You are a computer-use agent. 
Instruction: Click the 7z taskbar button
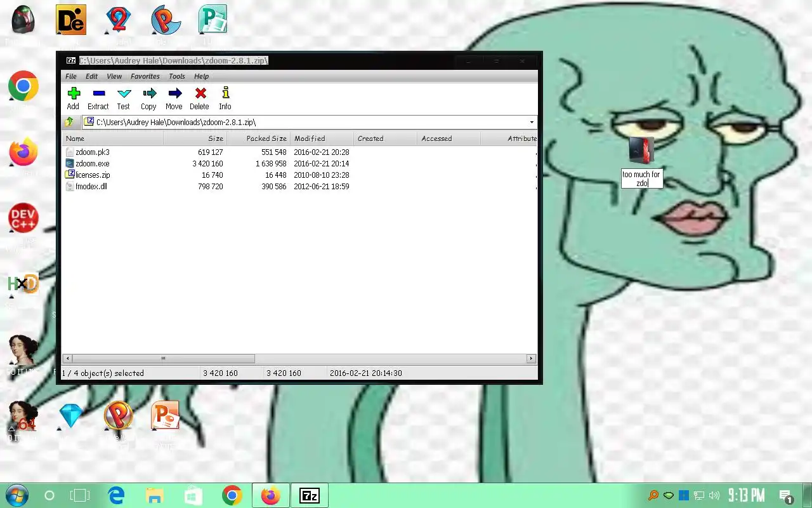(x=310, y=495)
